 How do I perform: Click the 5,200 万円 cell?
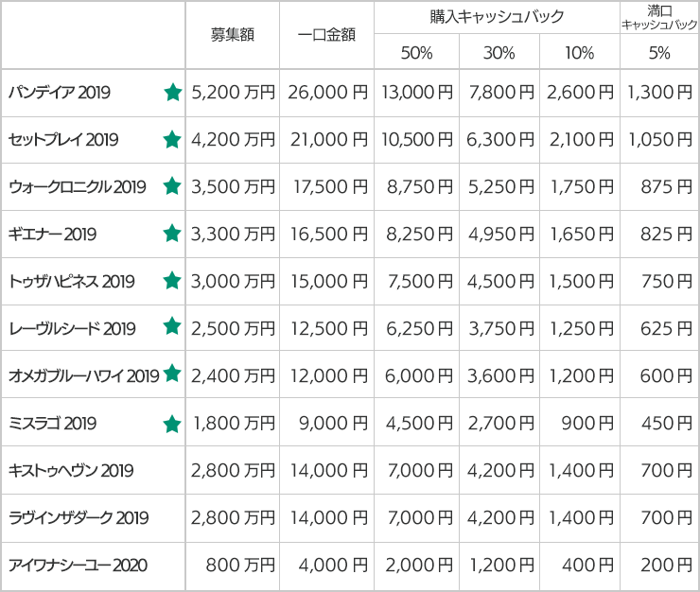tap(233, 93)
